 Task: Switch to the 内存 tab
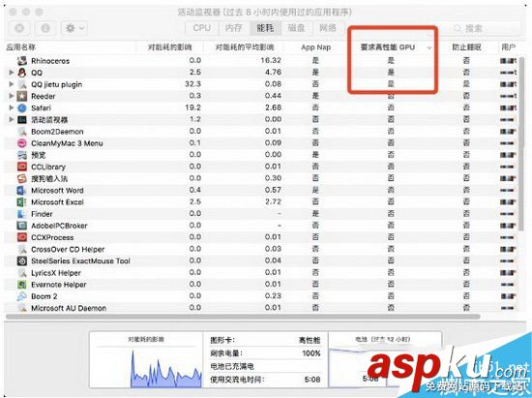click(234, 28)
